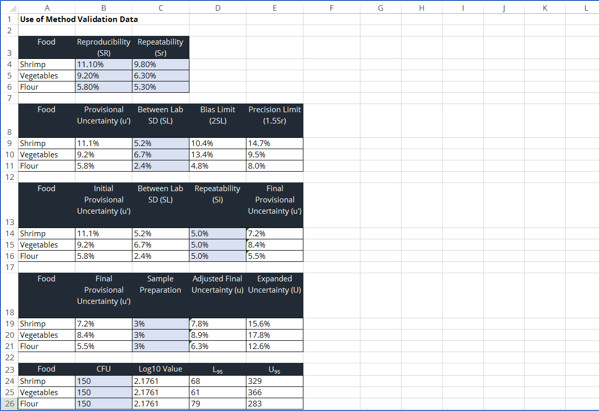Click Flour adjusted final uncertainty 6.3%
This screenshot has width=599, height=411.
click(x=218, y=346)
